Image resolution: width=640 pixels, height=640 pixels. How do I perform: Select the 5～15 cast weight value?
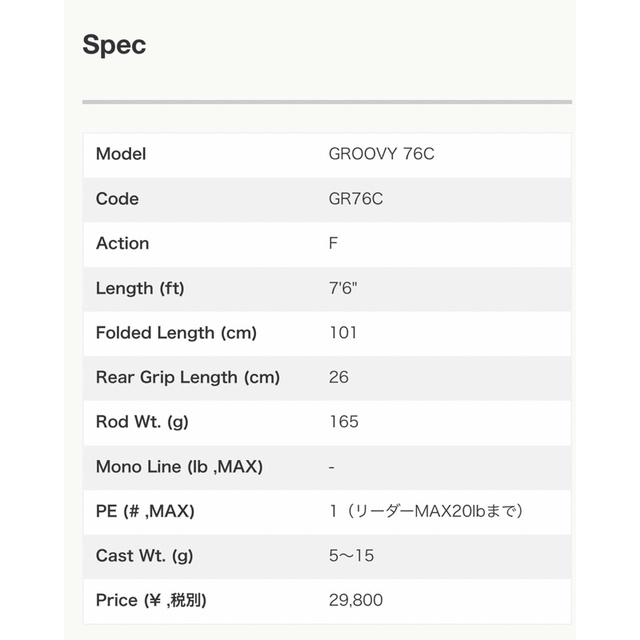pyautogui.click(x=351, y=556)
